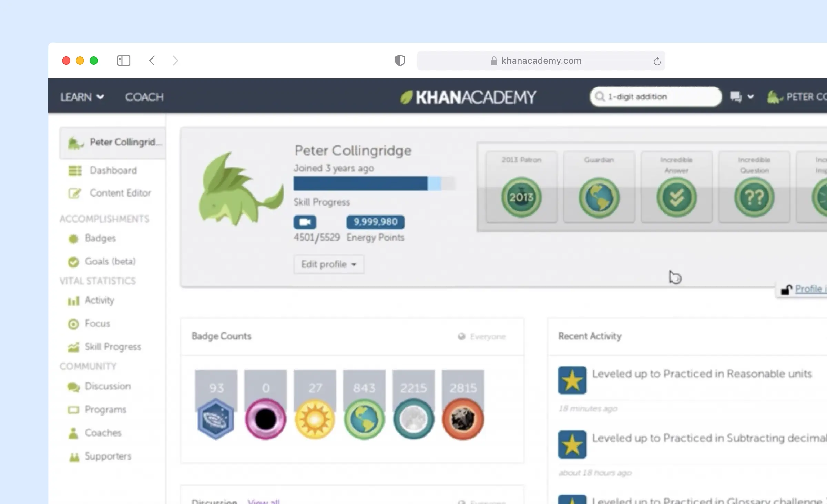Screen dimensions: 827x504
Task: Click the Guardian earth badge
Action: click(x=599, y=198)
